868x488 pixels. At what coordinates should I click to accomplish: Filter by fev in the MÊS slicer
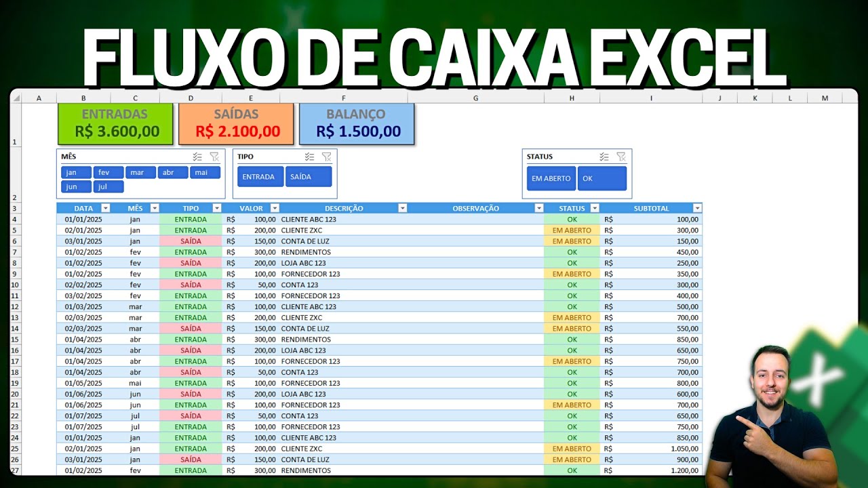[x=108, y=172]
